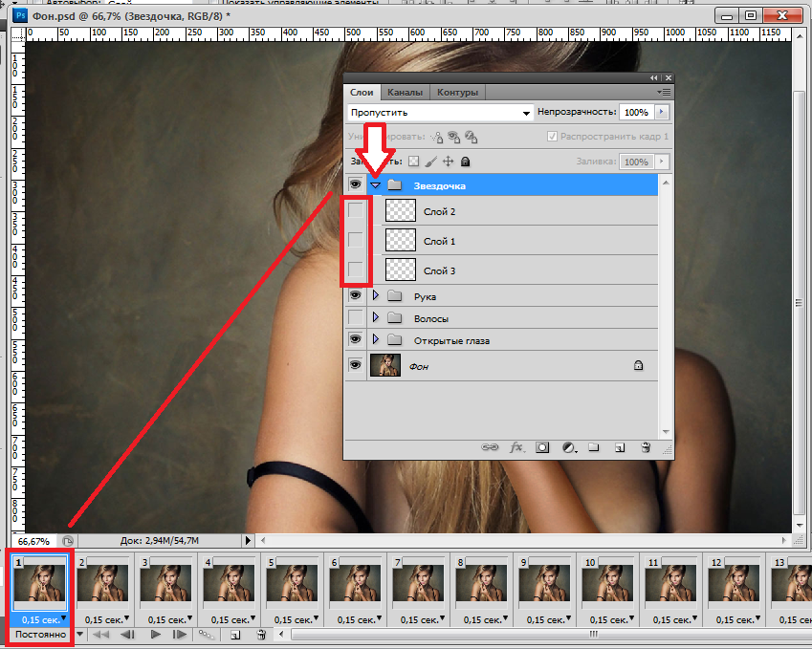Create a new group with folder icon

point(594,447)
